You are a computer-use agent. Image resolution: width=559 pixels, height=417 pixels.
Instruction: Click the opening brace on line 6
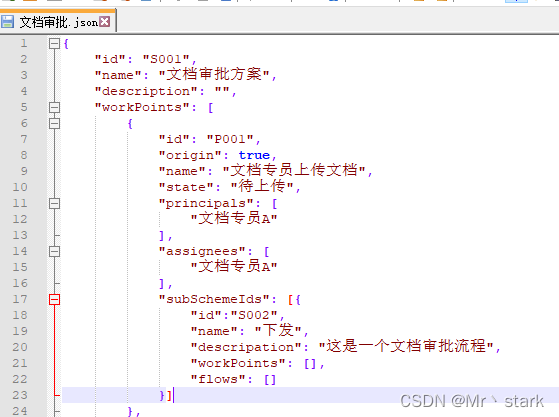click(x=130, y=124)
